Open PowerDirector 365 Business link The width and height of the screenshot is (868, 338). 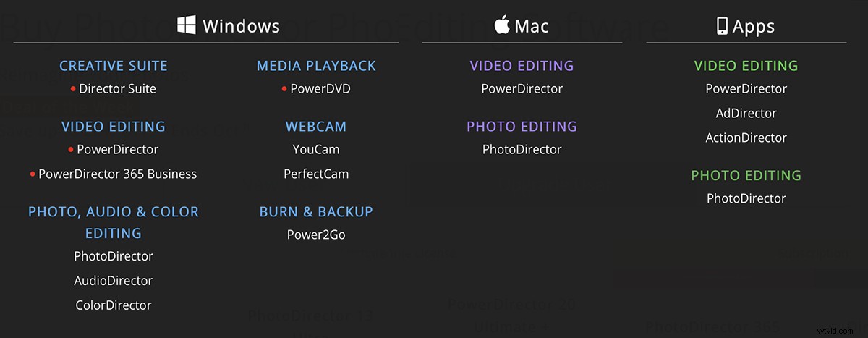(117, 174)
